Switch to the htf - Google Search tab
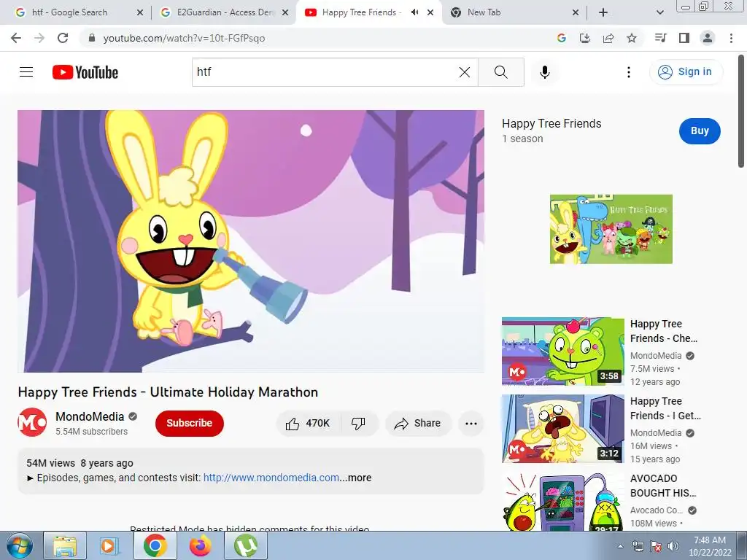 [x=79, y=12]
